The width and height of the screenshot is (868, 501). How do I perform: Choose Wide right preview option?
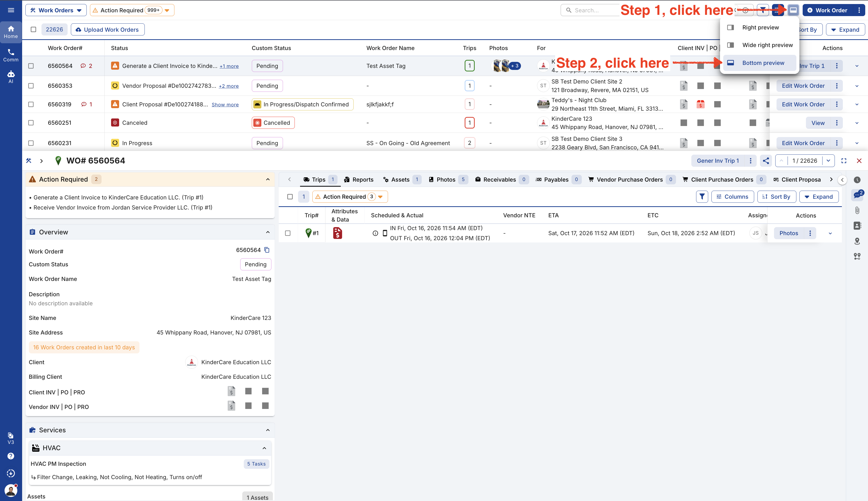(760, 45)
